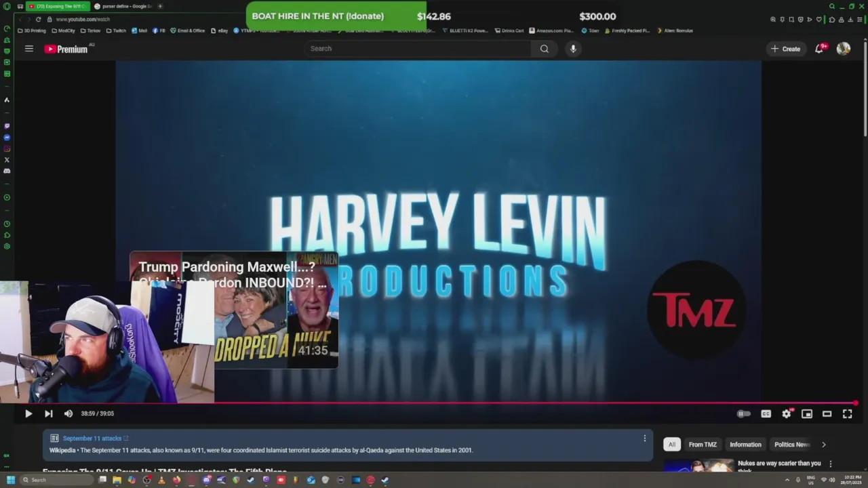This screenshot has width=868, height=488.
Task: Select the Politics News chip
Action: 792,445
